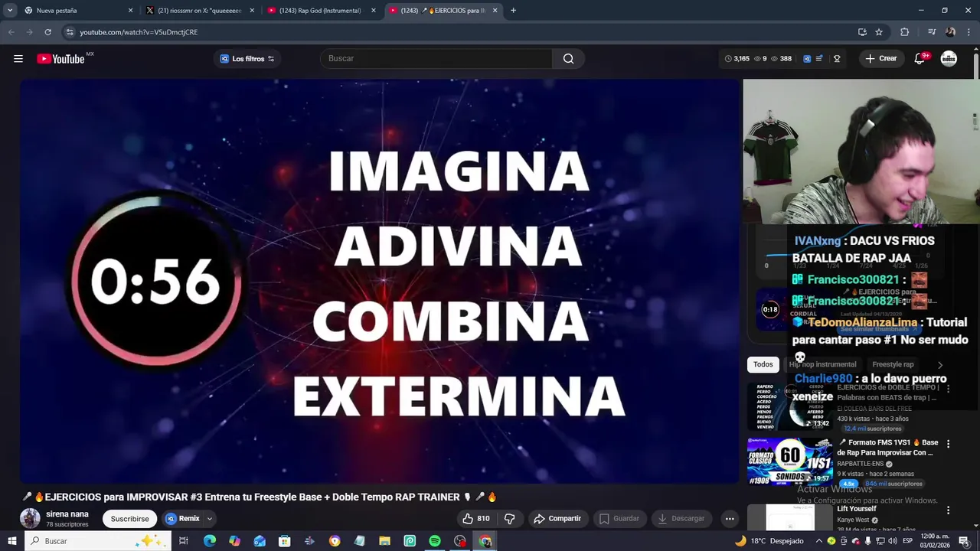The width and height of the screenshot is (980, 551).
Task: Select the Hip hop instrumental chip
Action: point(822,364)
